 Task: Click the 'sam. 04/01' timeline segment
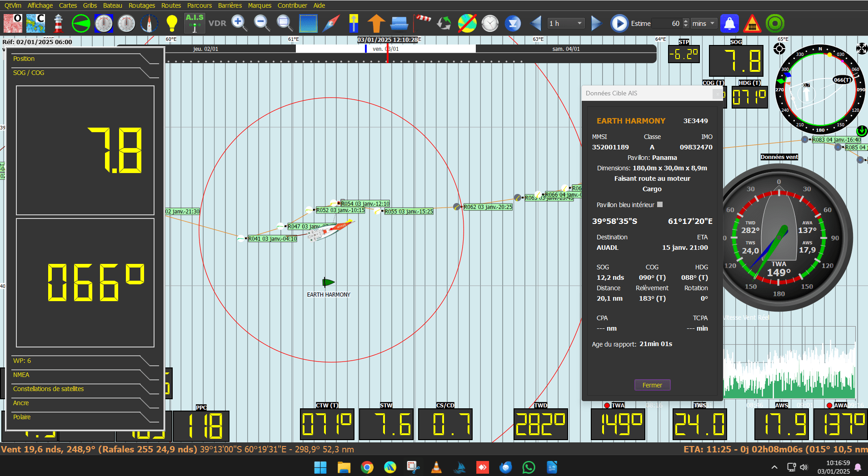(566, 49)
